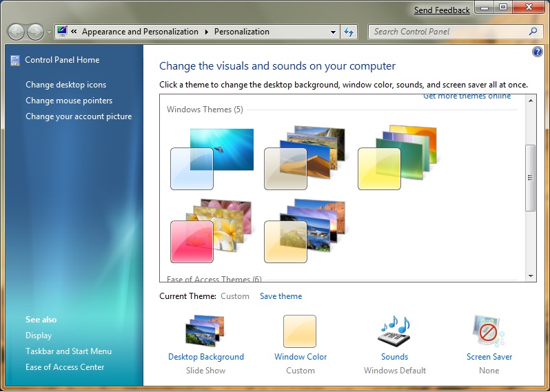
Task: Click the theme list scroll down arrow
Action: pyautogui.click(x=531, y=276)
